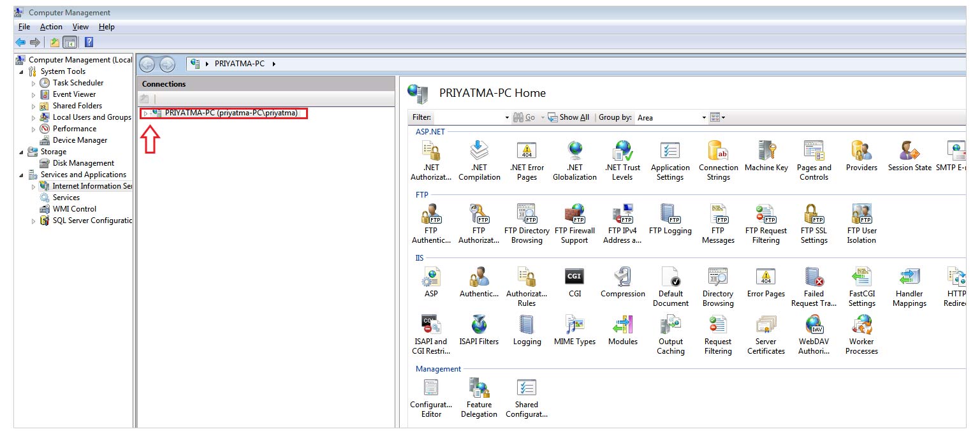
Task: Open .NET Authorization Rules feature
Action: (x=431, y=161)
